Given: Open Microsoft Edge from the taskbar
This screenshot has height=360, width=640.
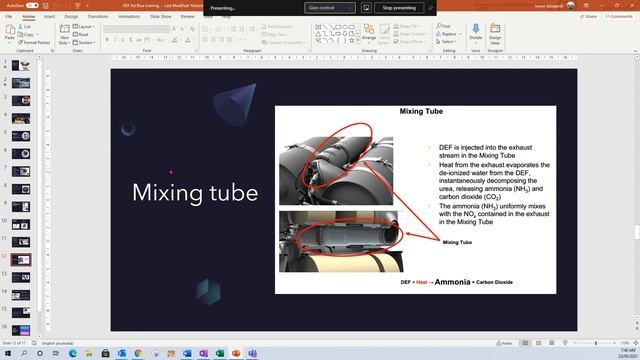Looking at the screenshot, I should 73,353.
